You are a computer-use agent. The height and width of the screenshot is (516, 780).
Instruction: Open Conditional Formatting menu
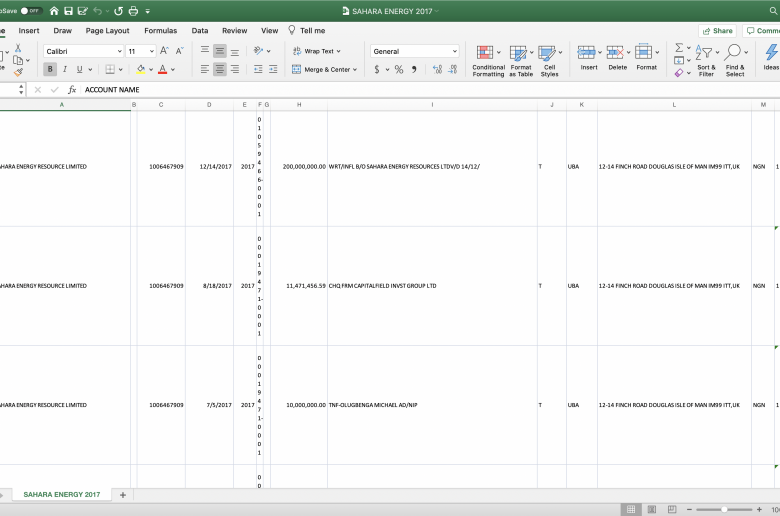(x=488, y=60)
